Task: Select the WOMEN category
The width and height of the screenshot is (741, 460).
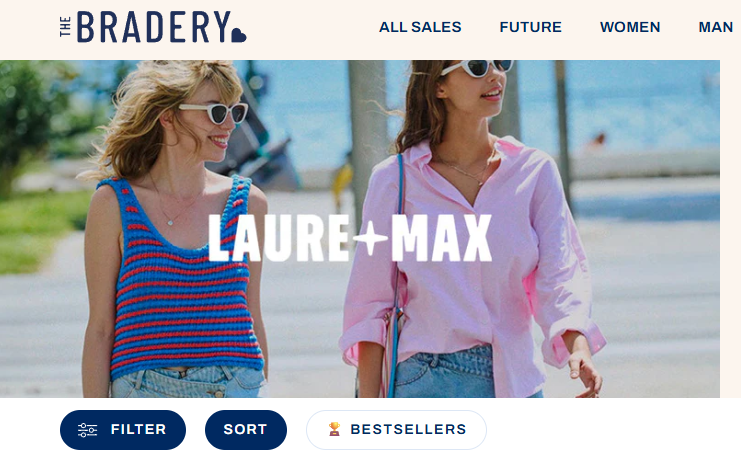Action: 630,27
